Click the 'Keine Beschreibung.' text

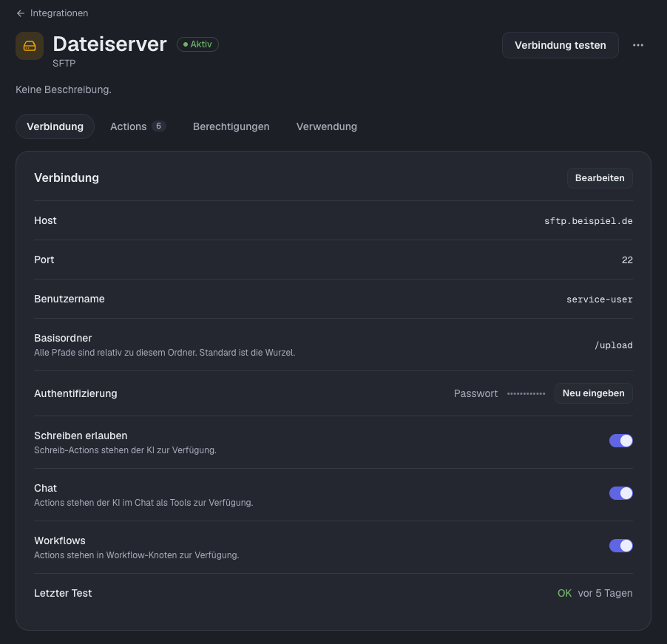64,89
